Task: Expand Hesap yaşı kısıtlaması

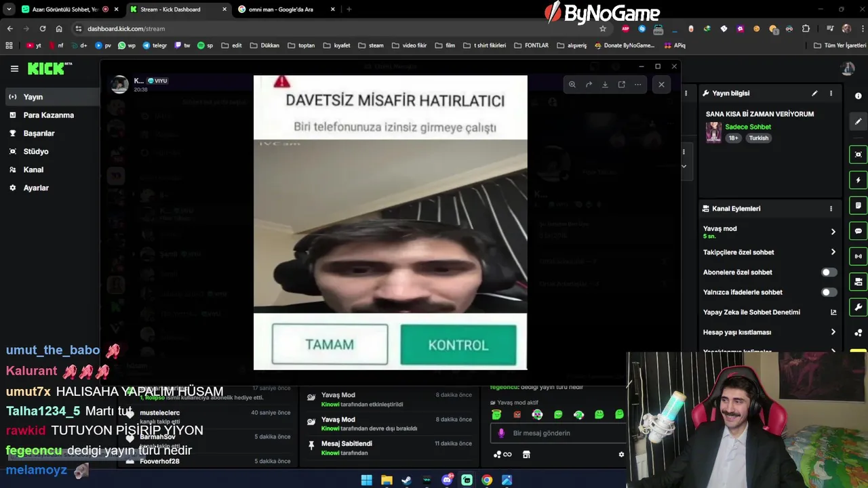Action: pyautogui.click(x=770, y=332)
